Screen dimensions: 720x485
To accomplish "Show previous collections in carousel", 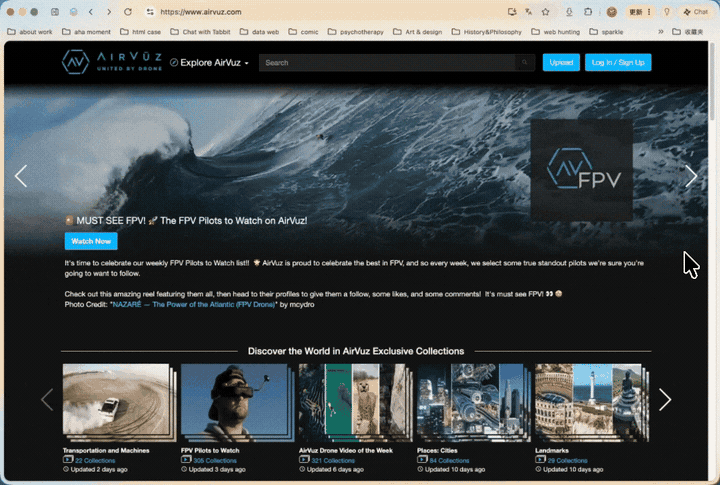I will click(47, 400).
